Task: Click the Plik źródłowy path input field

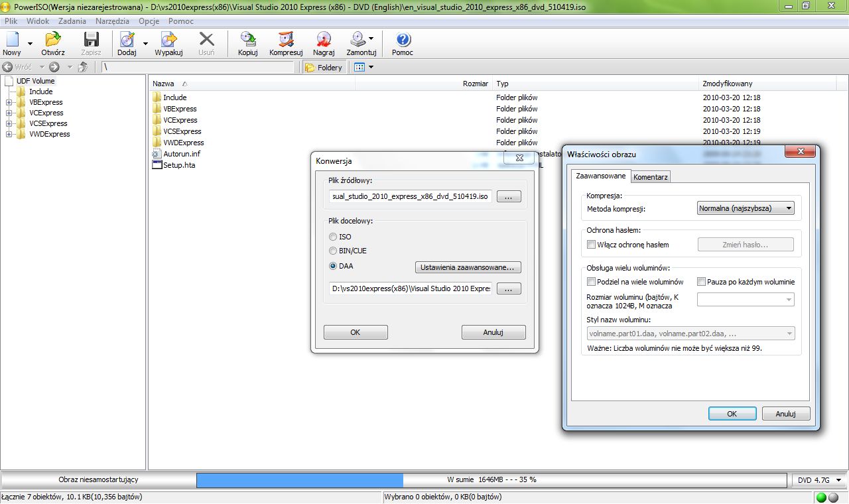Action: coord(411,196)
